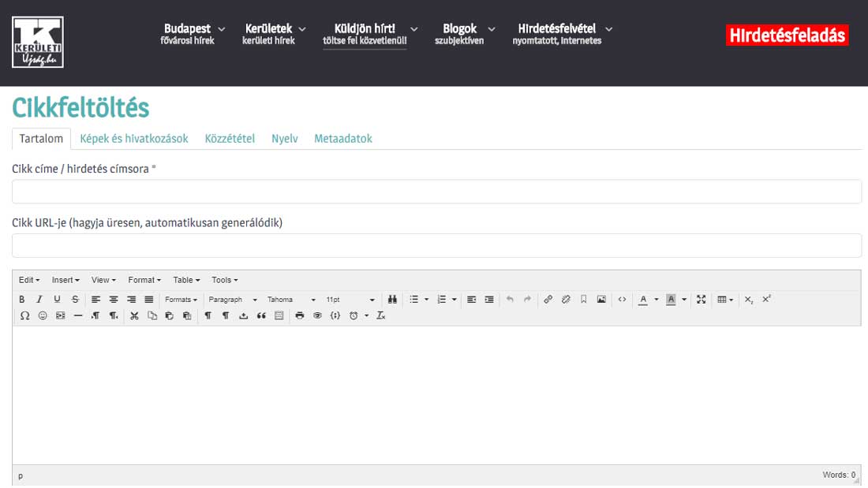Open the Blogok navigation link
The width and height of the screenshot is (868, 488).
point(460,29)
